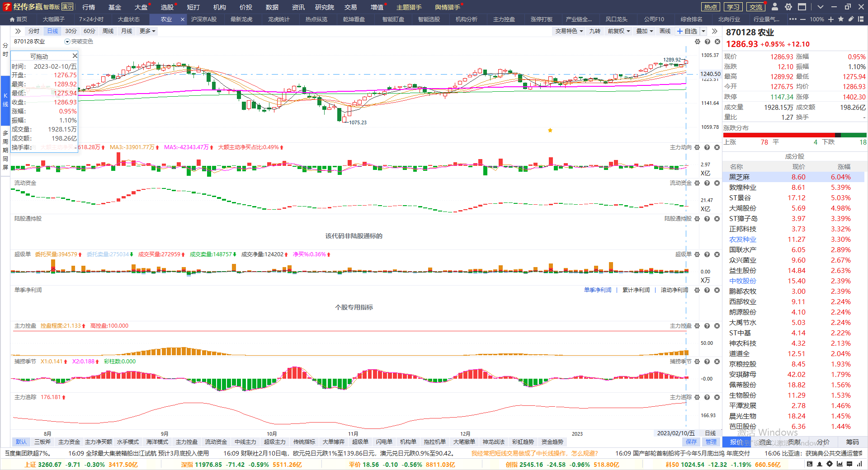The width and height of the screenshot is (868, 470).
Task: Collapse right panel with double chevron
Action: [x=715, y=31]
